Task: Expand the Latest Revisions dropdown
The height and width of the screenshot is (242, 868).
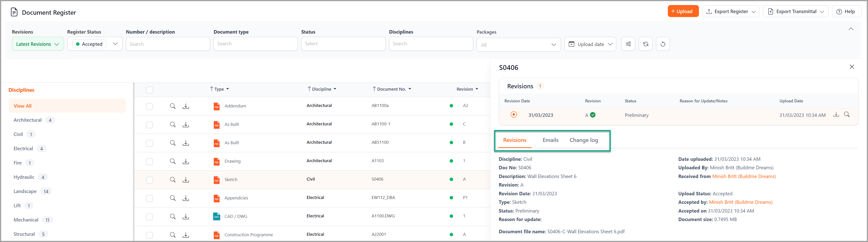Action: coord(37,44)
